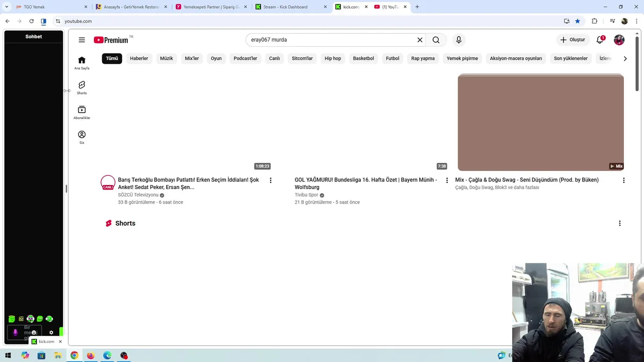The width and height of the screenshot is (644, 362).
Task: Select the Rap yapma filter chip
Action: [423, 58]
